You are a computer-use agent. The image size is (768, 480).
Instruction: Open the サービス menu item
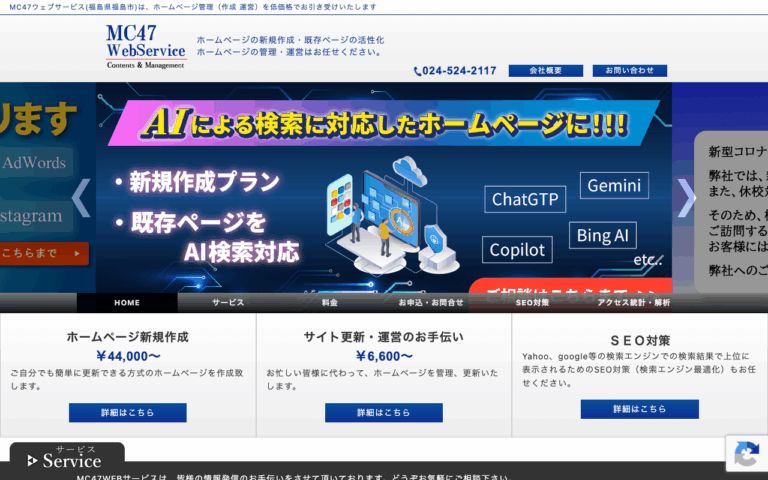228,303
